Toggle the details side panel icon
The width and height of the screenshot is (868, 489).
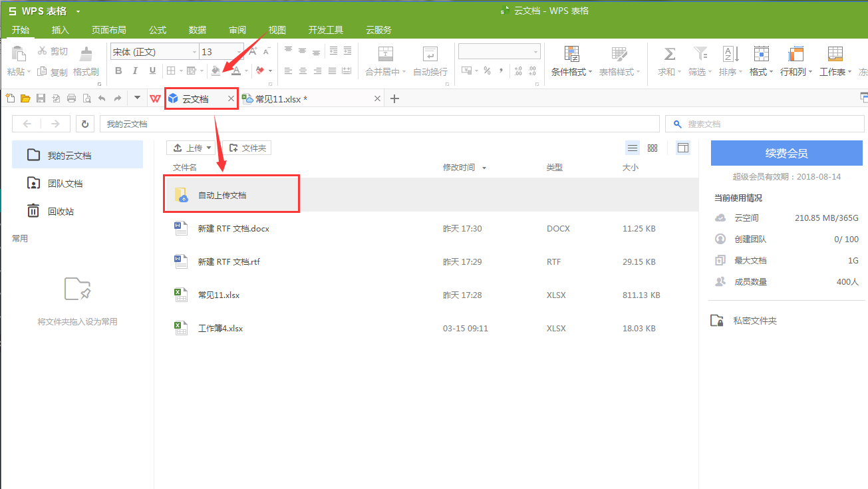pos(683,148)
